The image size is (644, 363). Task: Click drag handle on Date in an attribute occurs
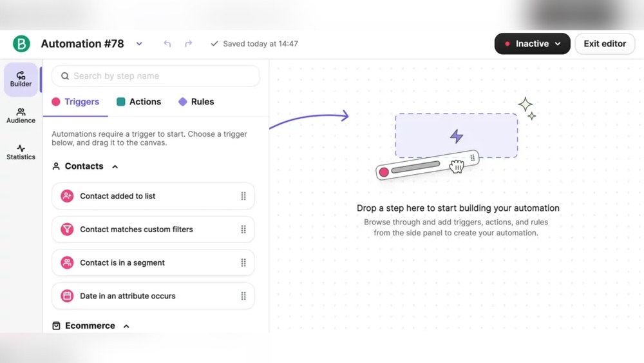(243, 296)
